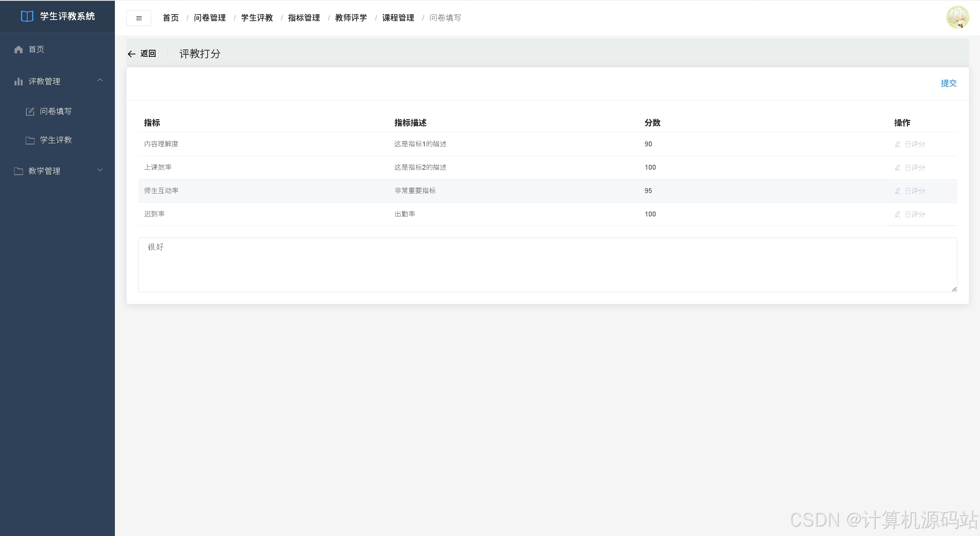Go to 教师评学 in the breadcrumb

tap(351, 18)
